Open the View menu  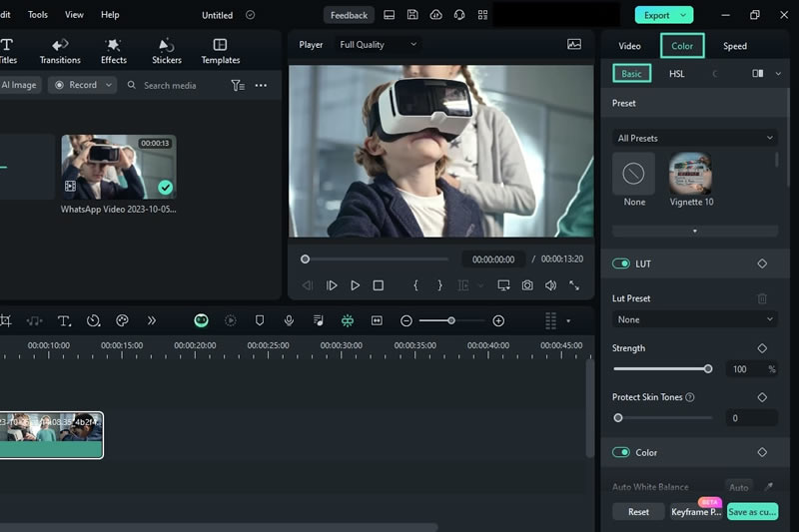point(74,15)
